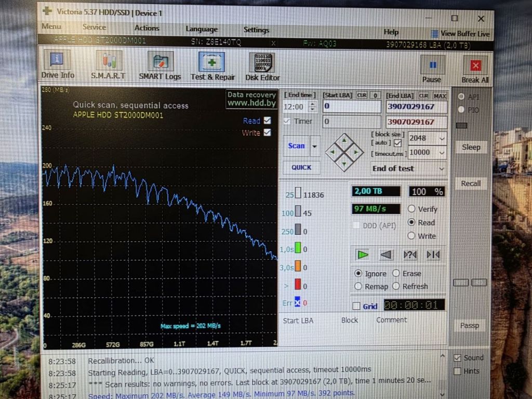Select the Write test mode radio button

click(411, 235)
